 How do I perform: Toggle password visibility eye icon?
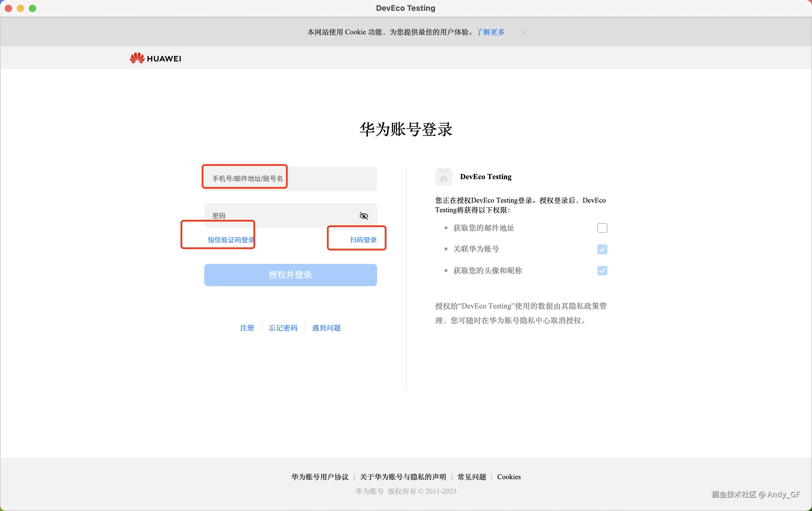(364, 216)
